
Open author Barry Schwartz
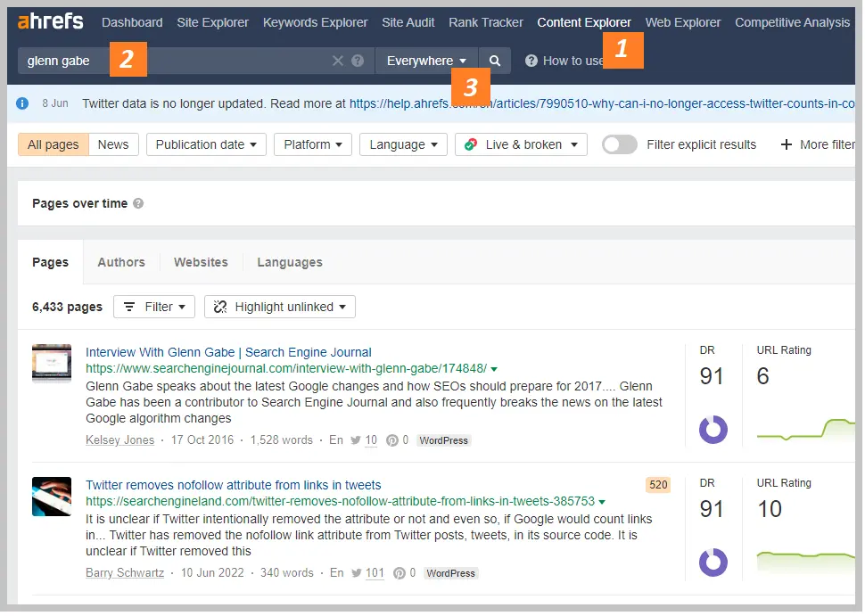click(125, 573)
